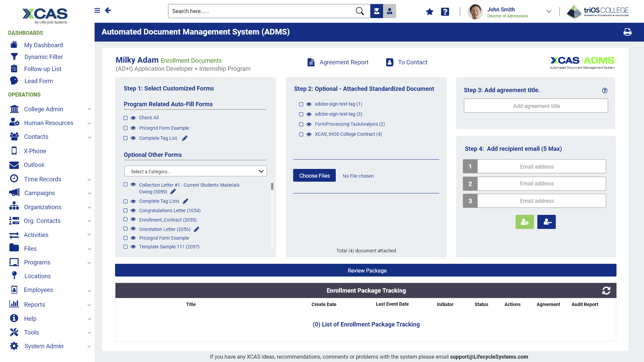The width and height of the screenshot is (644, 362).
Task: Click the hamburger menu icon at top
Action: 97,10
